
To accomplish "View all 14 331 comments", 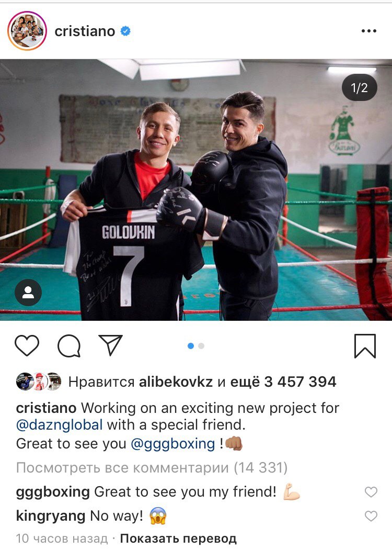I will point(152,467).
